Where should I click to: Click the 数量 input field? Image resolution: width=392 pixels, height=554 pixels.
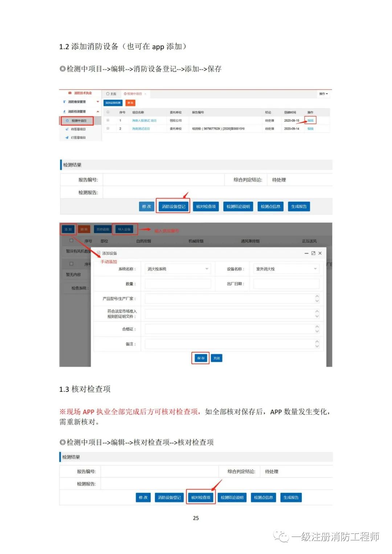(177, 284)
